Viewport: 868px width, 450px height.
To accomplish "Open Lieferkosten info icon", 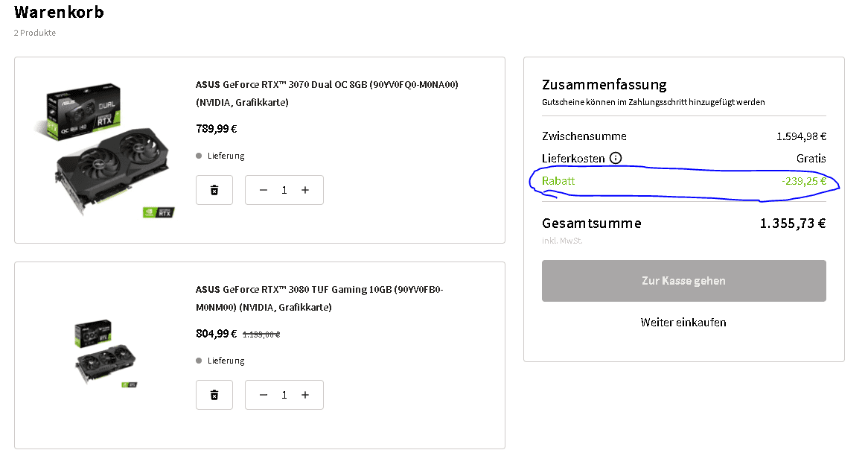I will pyautogui.click(x=616, y=158).
